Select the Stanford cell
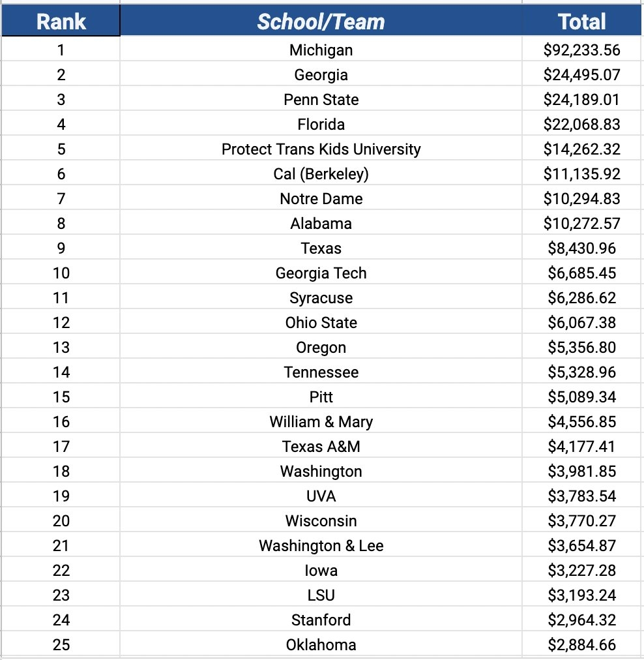644x660 pixels. [x=321, y=620]
